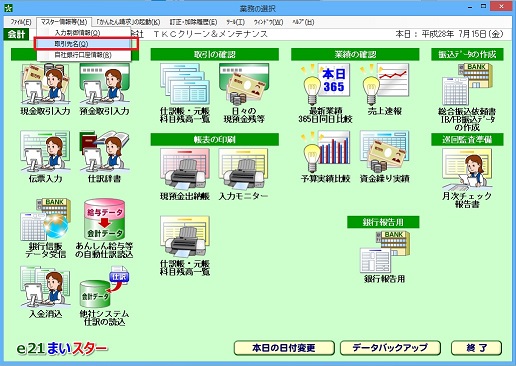Viewport: 516px width, 366px height.
Task: Select 入力制御情報 from the dropdown menu
Action: click(x=84, y=33)
